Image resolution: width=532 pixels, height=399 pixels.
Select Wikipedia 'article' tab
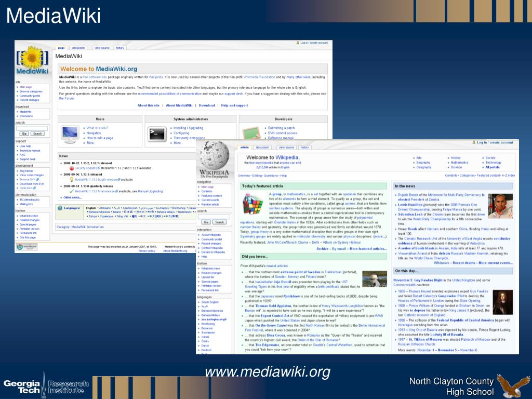click(244, 147)
